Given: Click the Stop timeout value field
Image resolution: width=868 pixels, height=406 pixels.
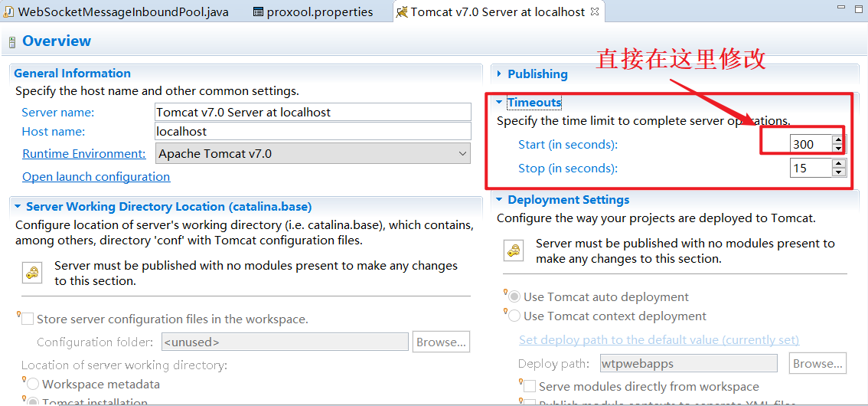Looking at the screenshot, I should 811,168.
